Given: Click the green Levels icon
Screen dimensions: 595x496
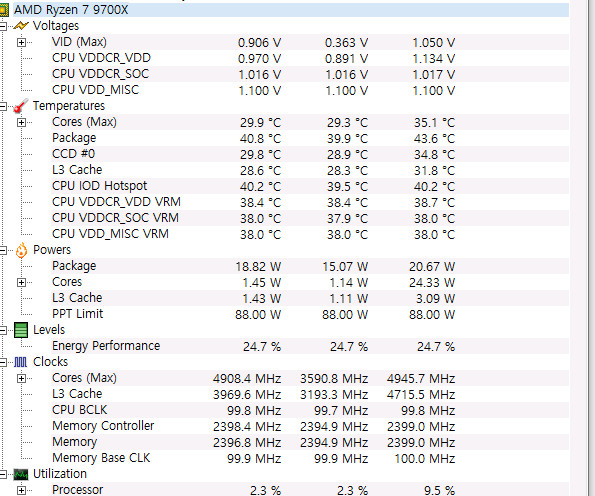Looking at the screenshot, I should click(21, 330).
